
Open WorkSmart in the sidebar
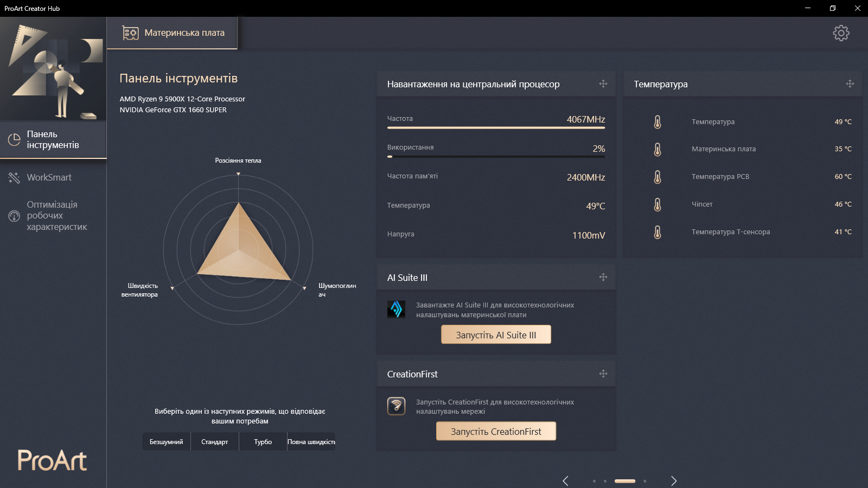pyautogui.click(x=53, y=178)
